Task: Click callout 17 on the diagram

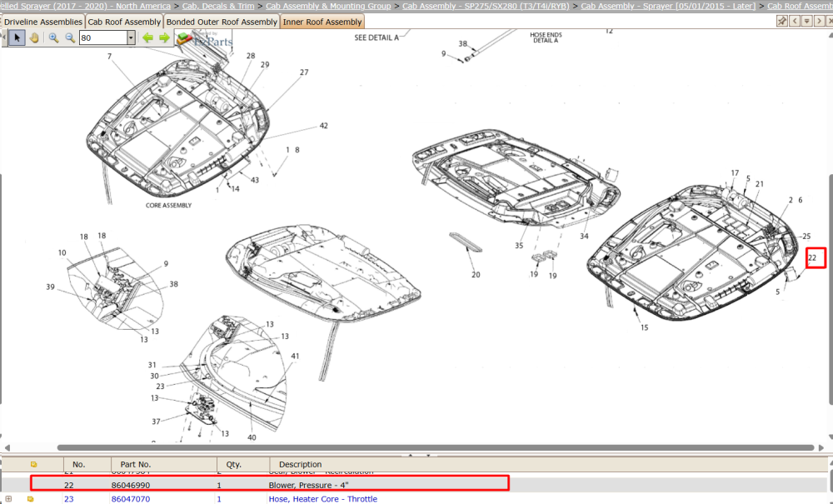Action: [735, 173]
